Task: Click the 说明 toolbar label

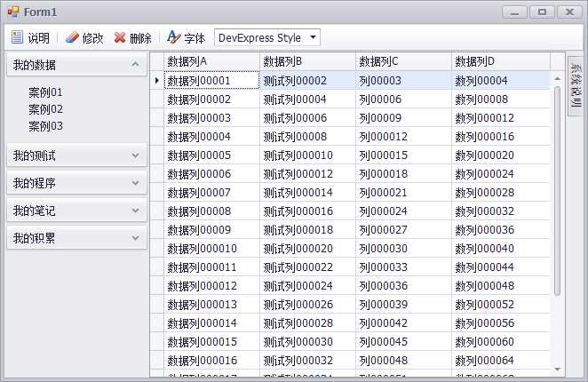Action: tap(38, 37)
